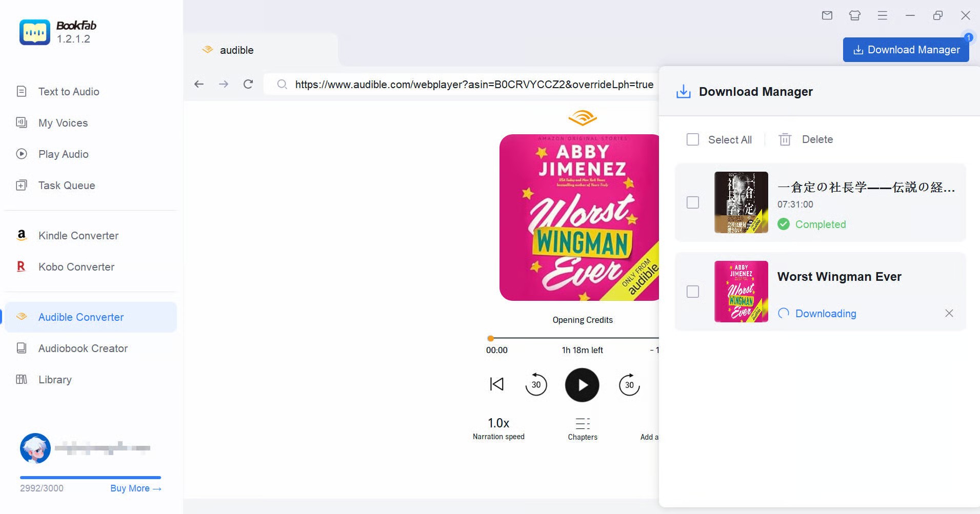Open the Download Manager
The width and height of the screenshot is (980, 514).
coord(906,49)
